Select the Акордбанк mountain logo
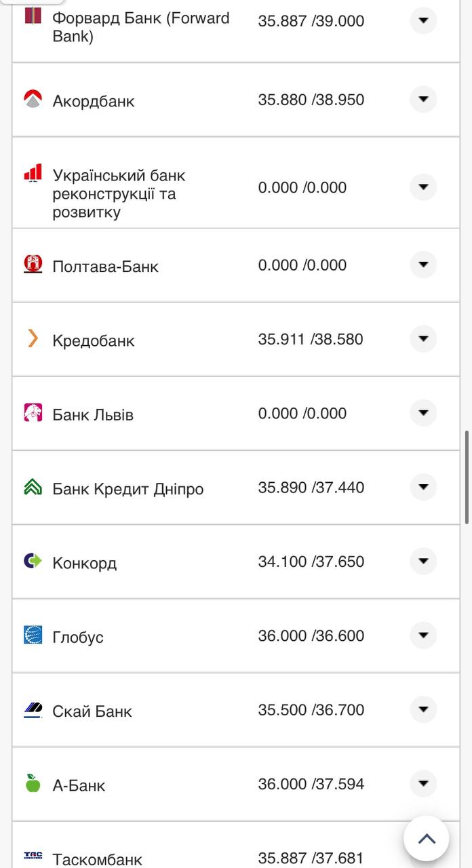This screenshot has height=868, width=472. [x=31, y=99]
